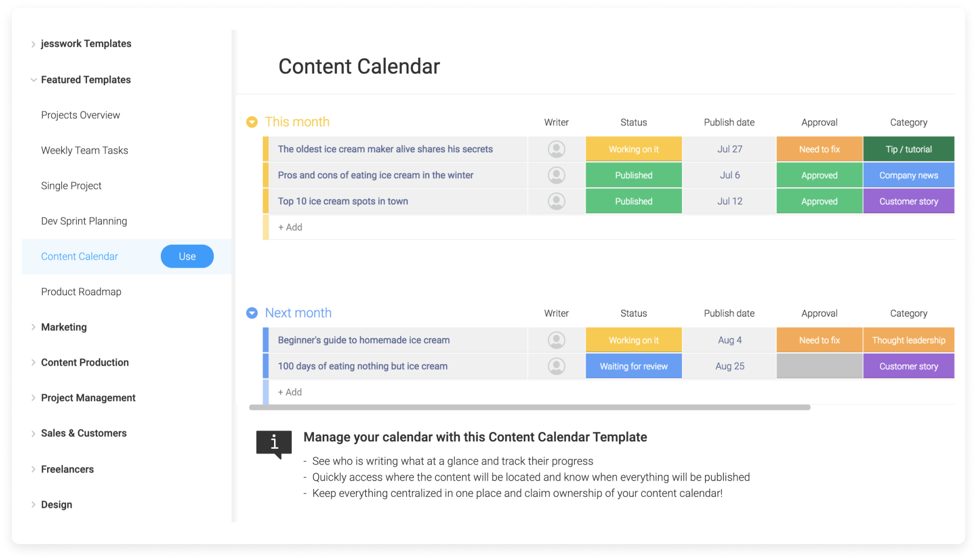Collapse the Next month group arrow
The height and width of the screenshot is (560, 977).
pyautogui.click(x=252, y=313)
